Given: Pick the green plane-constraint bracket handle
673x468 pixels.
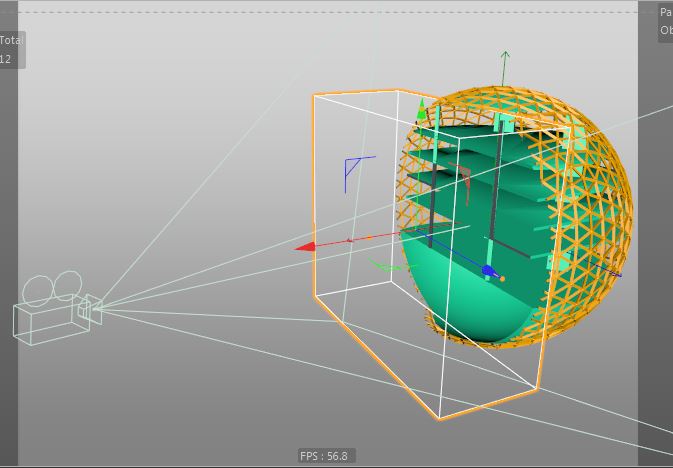Looking at the screenshot, I should tap(390, 266).
